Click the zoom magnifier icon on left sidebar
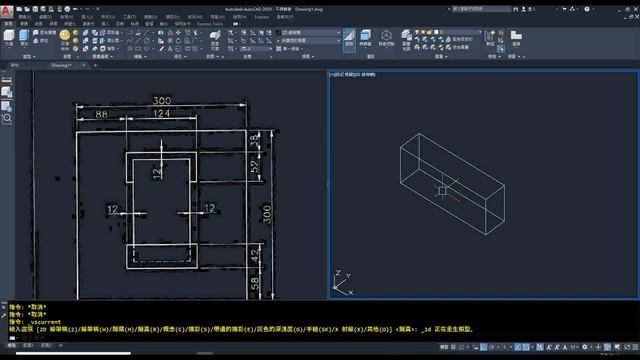The image size is (640, 360). point(7,118)
